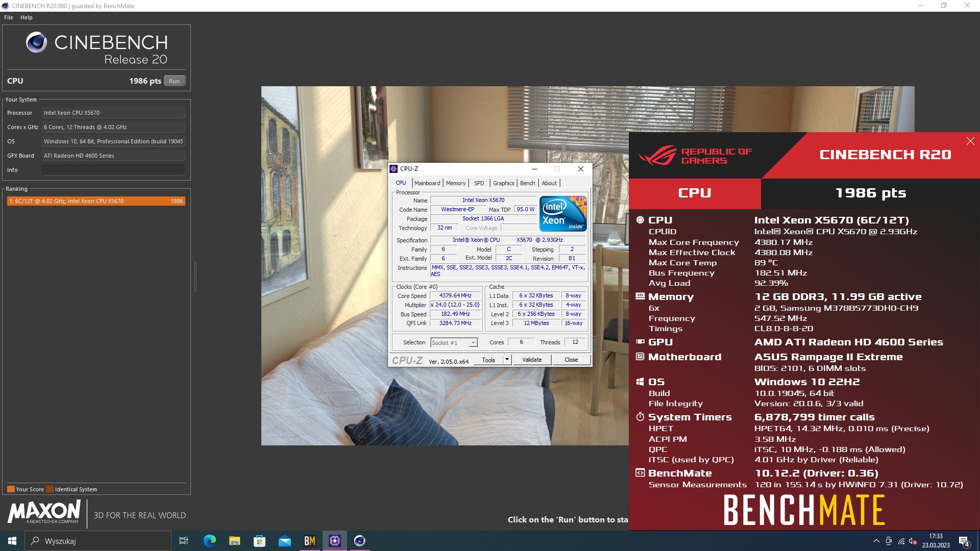Viewport: 980px width, 551px height.
Task: Open the Help menu in Cinebench
Action: point(27,17)
